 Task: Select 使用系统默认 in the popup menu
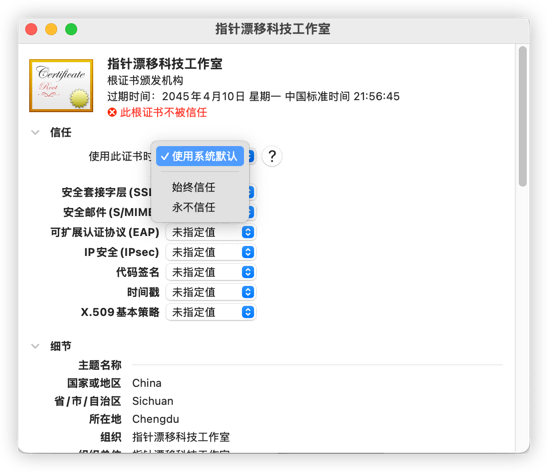(x=200, y=156)
